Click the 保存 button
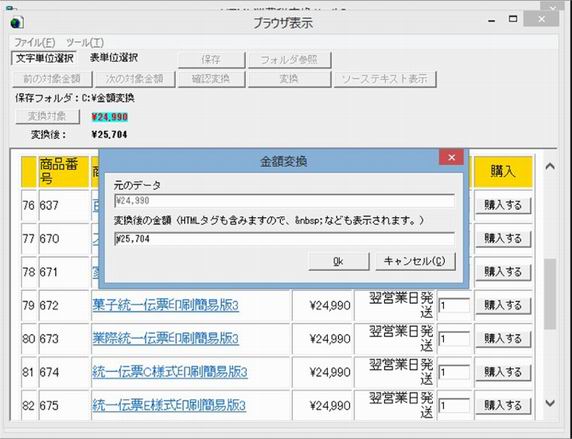Viewport: 572px width, 439px height. [211, 59]
